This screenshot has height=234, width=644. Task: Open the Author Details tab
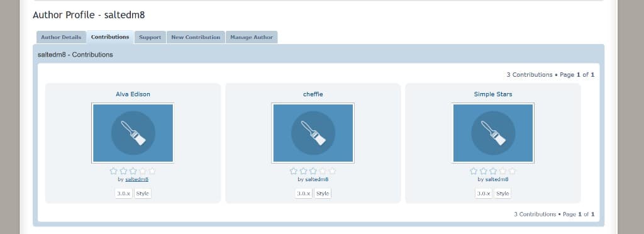[x=61, y=37]
